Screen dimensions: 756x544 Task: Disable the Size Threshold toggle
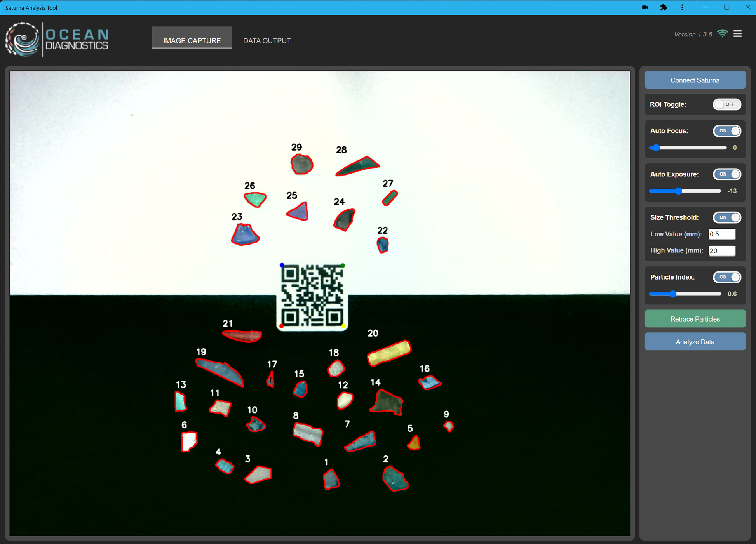click(x=726, y=217)
